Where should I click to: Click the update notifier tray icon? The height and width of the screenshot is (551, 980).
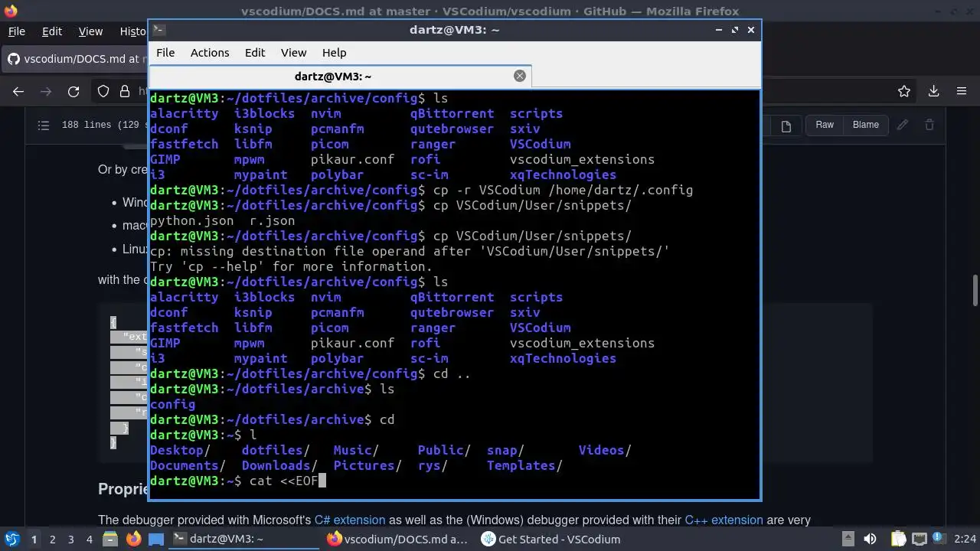coord(938,539)
